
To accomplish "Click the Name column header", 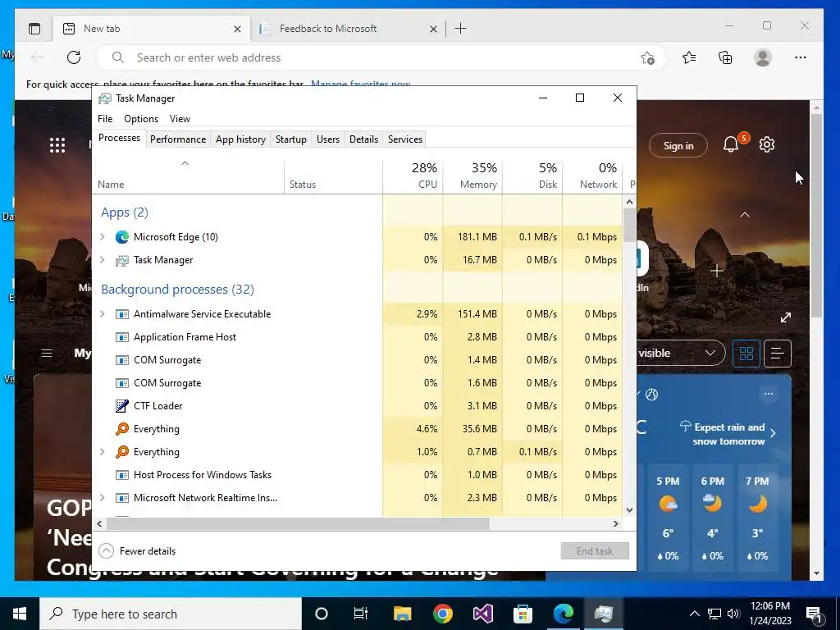I will [x=188, y=176].
